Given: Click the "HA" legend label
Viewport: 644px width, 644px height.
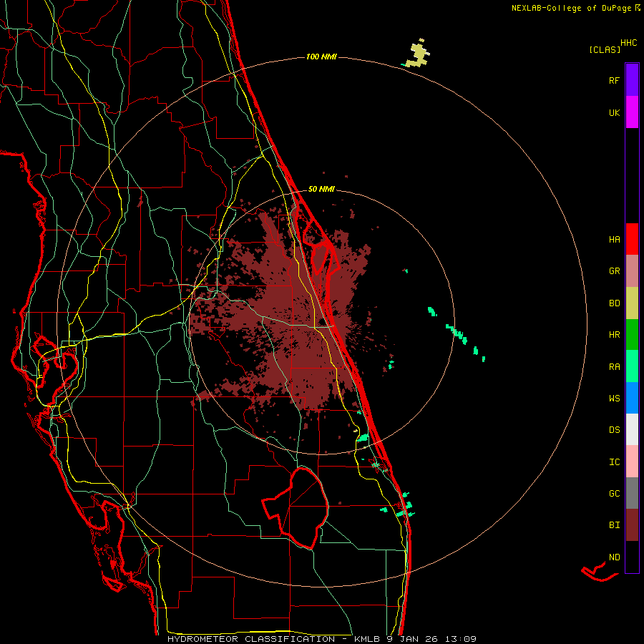Looking at the screenshot, I should click(614, 240).
